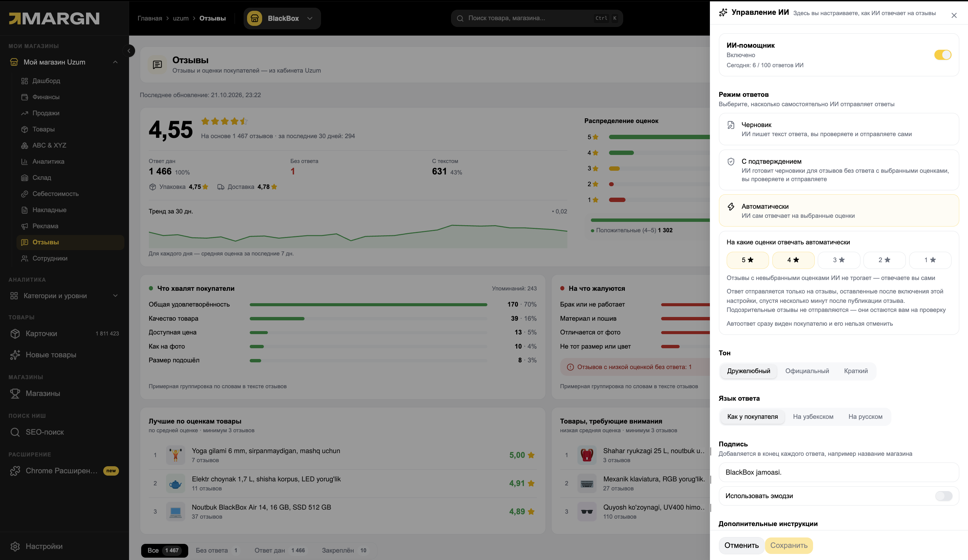Filter reviews by Без ответа tab
This screenshot has height=560, width=968.
point(217,550)
